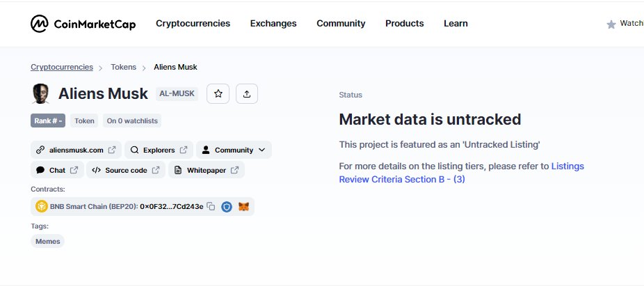Screen dimensions: 644x287
Task: Click the AL-MUSK ticker label
Action: (x=177, y=94)
